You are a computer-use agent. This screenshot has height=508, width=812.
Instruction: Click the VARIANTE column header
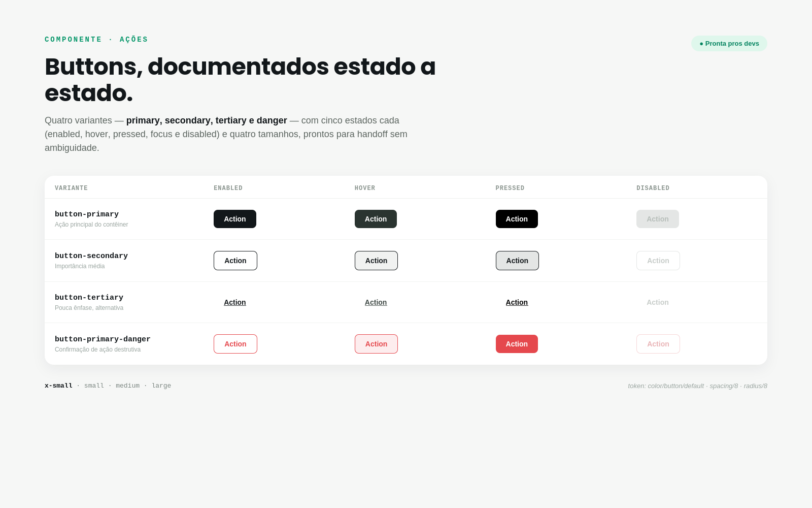[71, 188]
